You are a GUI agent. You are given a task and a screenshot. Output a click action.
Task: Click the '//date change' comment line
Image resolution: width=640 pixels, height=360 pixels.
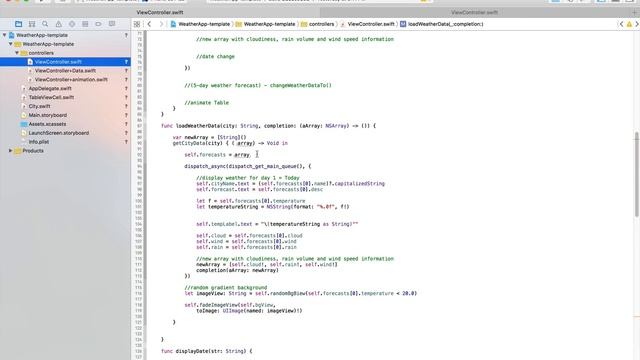tap(215, 57)
